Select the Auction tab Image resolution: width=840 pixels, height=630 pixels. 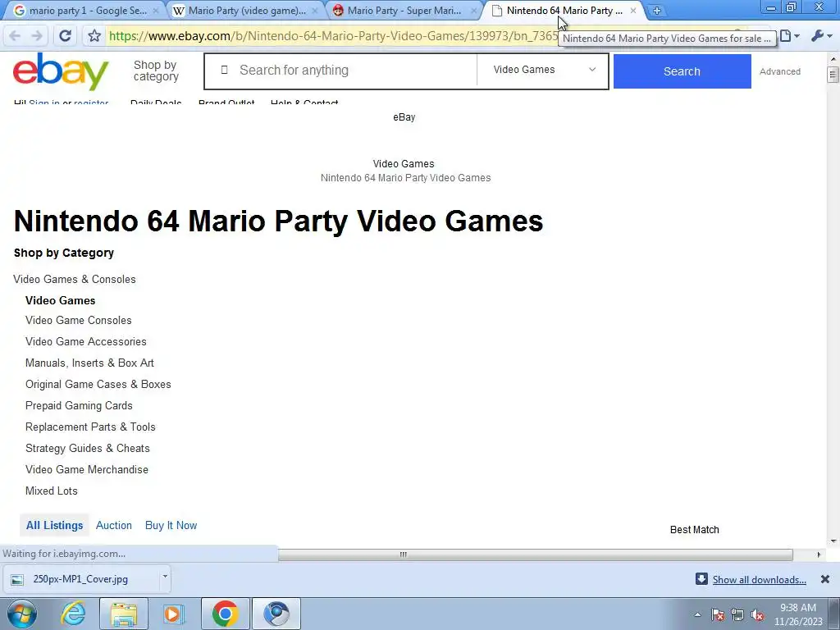(113, 525)
